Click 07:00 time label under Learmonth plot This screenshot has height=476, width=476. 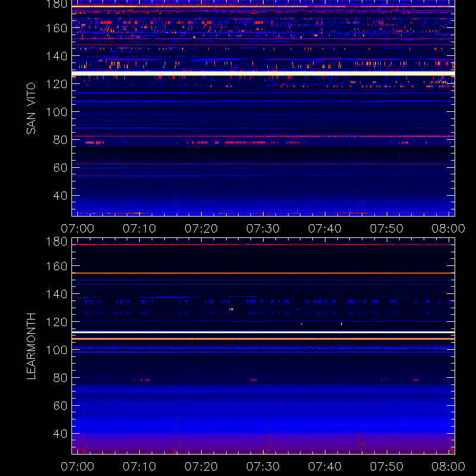[77, 466]
